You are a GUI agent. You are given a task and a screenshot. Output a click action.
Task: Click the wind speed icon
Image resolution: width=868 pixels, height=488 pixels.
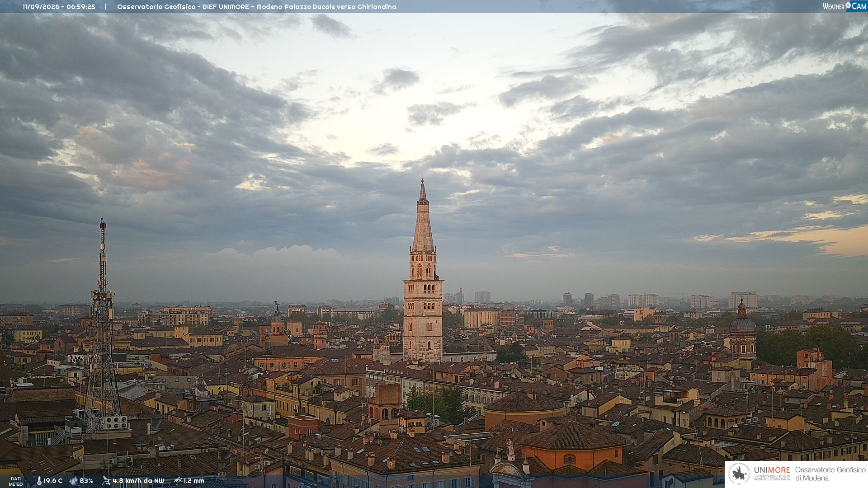(x=106, y=481)
